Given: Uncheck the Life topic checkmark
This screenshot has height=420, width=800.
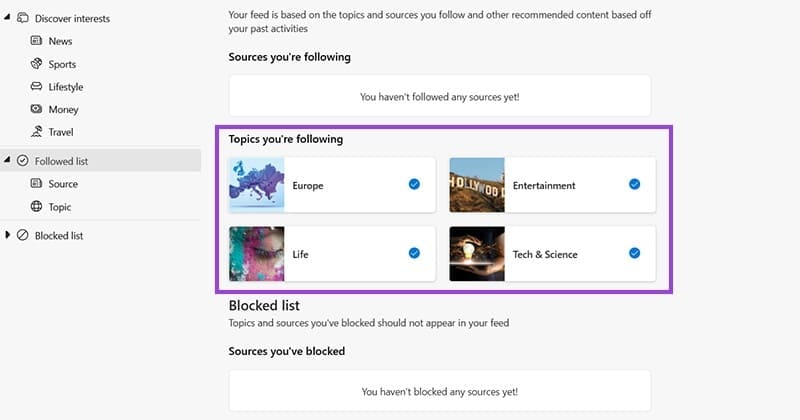Looking at the screenshot, I should (414, 253).
